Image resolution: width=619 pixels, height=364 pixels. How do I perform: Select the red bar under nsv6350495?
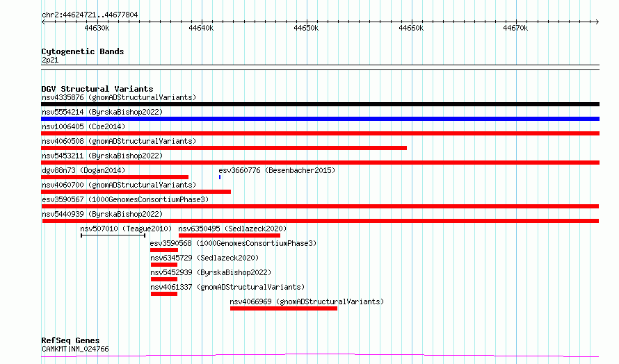click(230, 235)
